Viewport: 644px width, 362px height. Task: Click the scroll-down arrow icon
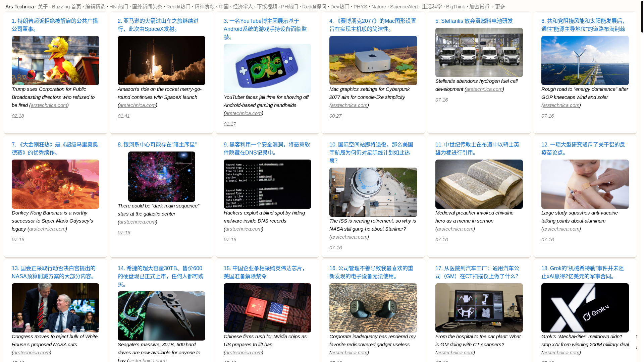tap(637, 347)
